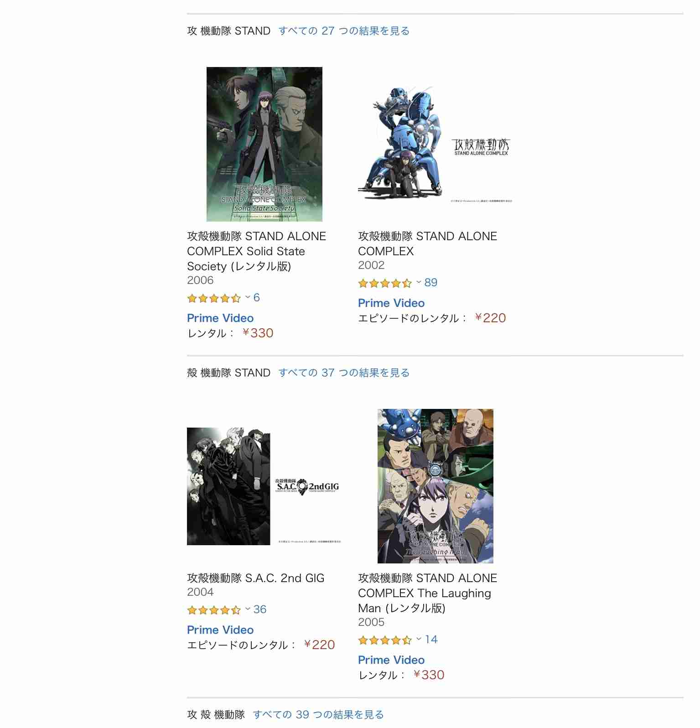View all 27 results link
The width and height of the screenshot is (700, 728).
coord(344,31)
